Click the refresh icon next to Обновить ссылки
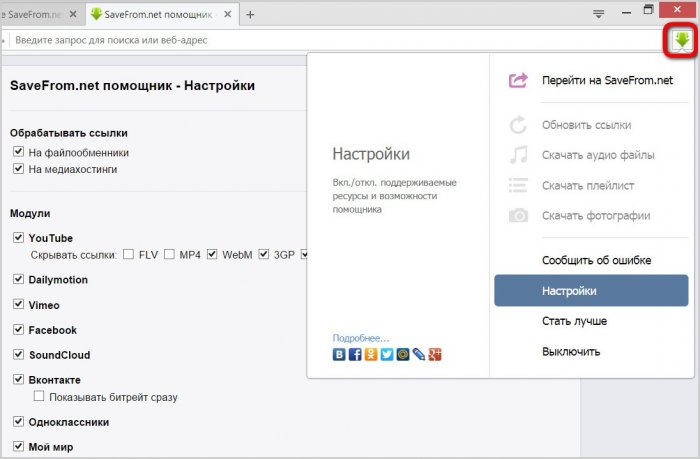 (x=518, y=125)
